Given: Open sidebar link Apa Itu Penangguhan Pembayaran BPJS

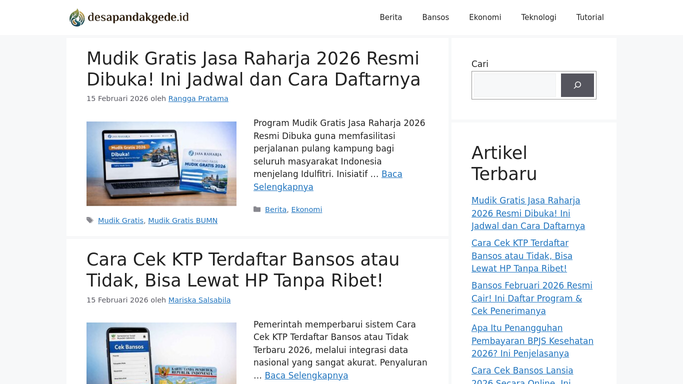Looking at the screenshot, I should (532, 341).
